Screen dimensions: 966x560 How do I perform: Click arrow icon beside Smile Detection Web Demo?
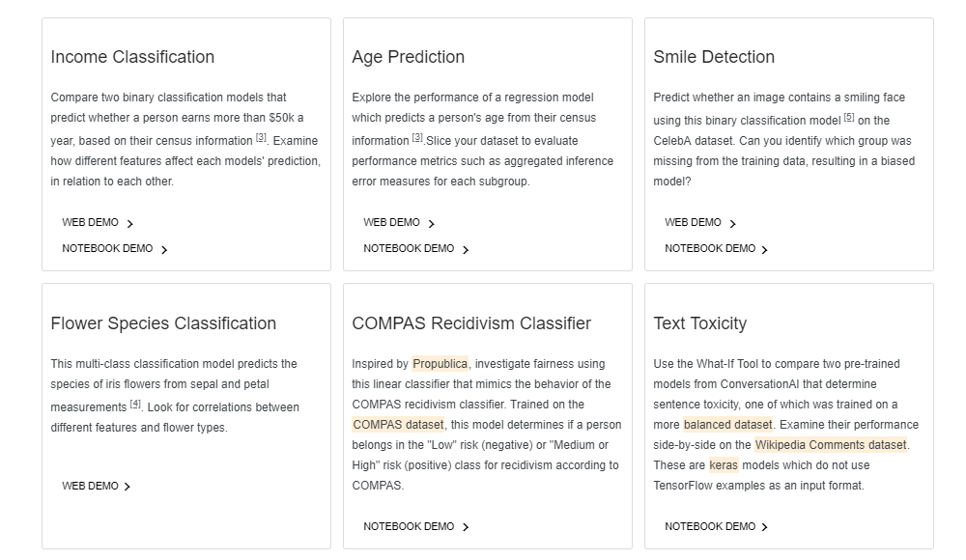(732, 224)
